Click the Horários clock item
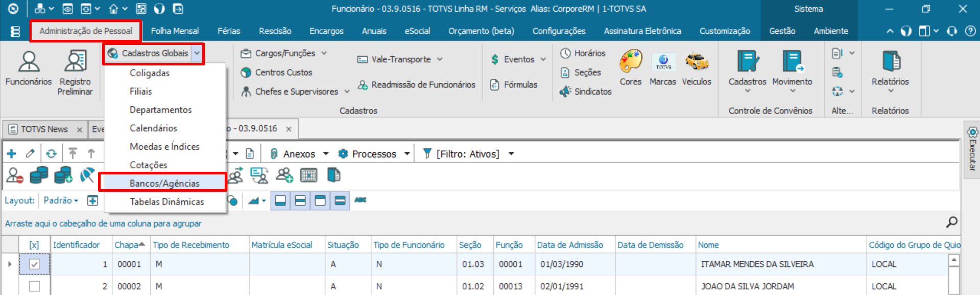The height and width of the screenshot is (295, 980). tap(583, 53)
